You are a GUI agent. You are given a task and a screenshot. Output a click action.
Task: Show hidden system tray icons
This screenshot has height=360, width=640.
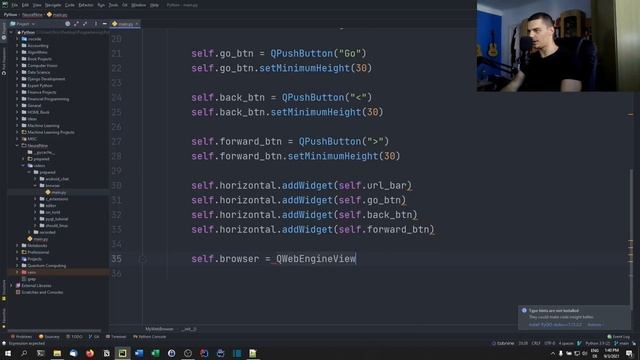(x=553, y=353)
